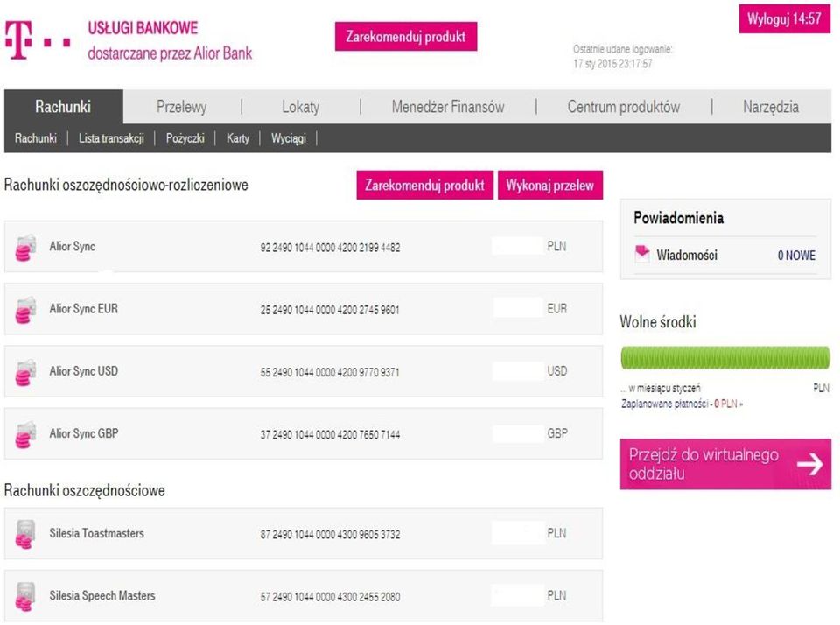Click the Alior Sync GBP account icon

click(25, 435)
